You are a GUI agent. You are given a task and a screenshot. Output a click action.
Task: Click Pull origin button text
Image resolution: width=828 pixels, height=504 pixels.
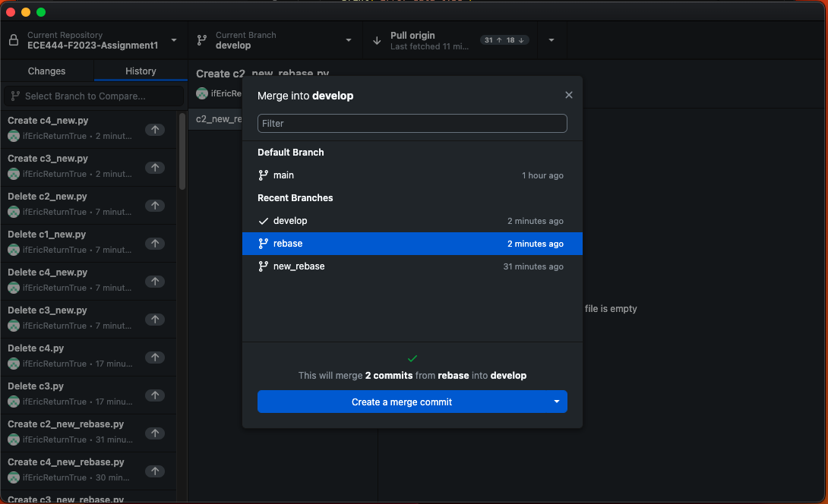(x=412, y=36)
